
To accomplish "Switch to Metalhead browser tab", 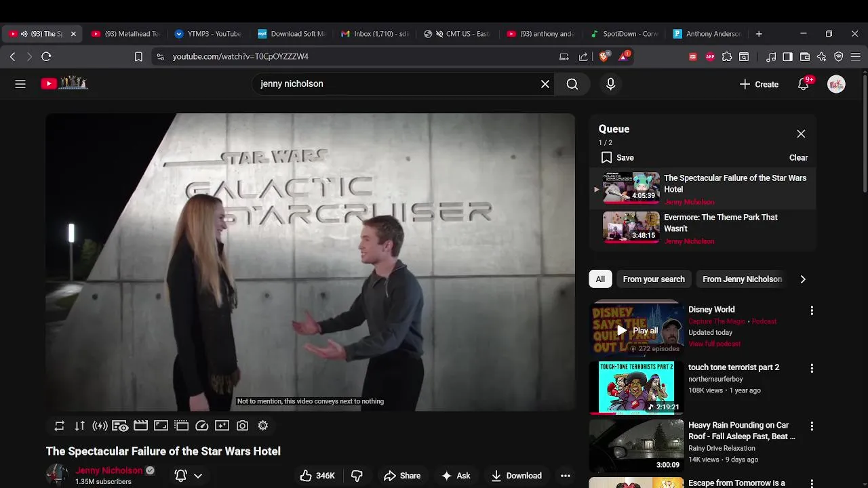I will [125, 34].
